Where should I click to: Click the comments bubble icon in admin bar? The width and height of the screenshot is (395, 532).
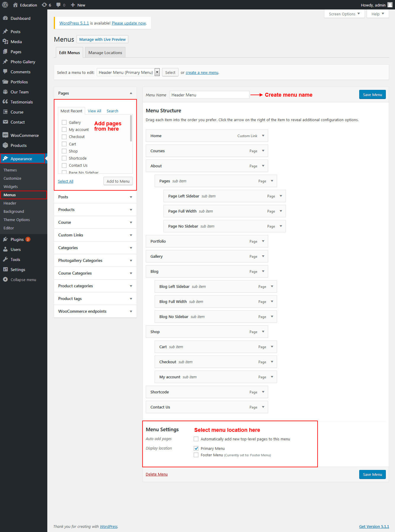click(x=59, y=5)
